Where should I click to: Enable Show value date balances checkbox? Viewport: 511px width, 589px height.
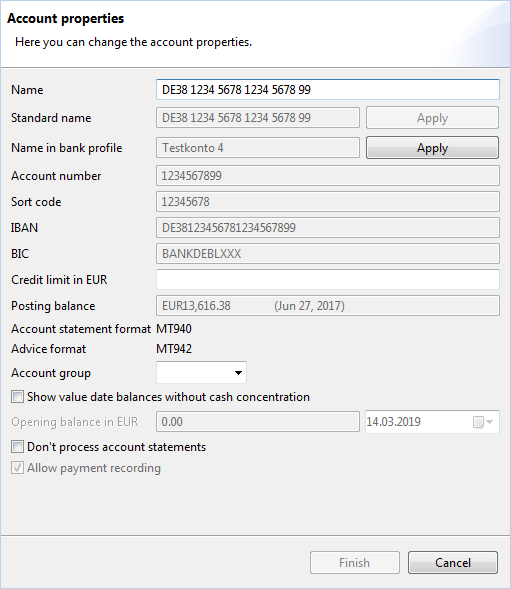17,397
